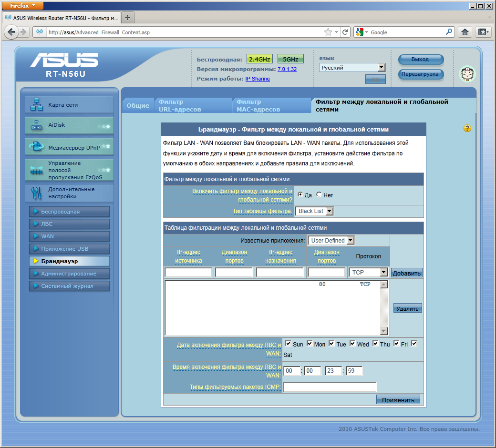Screen dimensions: 496x448
Task: Click the site identity wireless icon in address bar
Action: (x=40, y=31)
